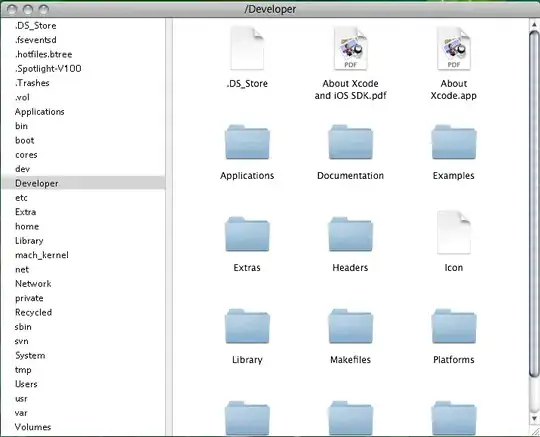540x437 pixels.
Task: Open the Platforms folder icon
Action: (x=454, y=326)
